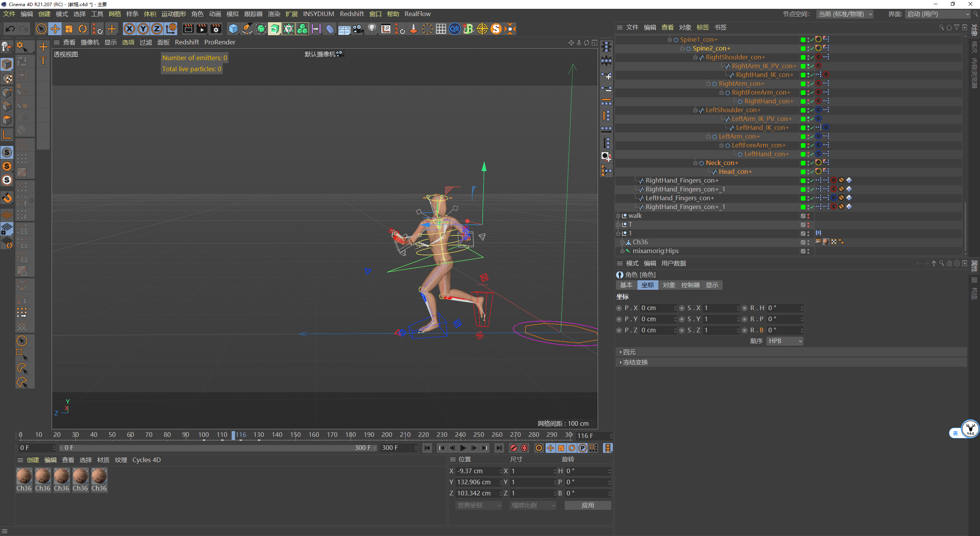980x536 pixels.
Task: Expand the 四元 section
Action: click(x=629, y=352)
